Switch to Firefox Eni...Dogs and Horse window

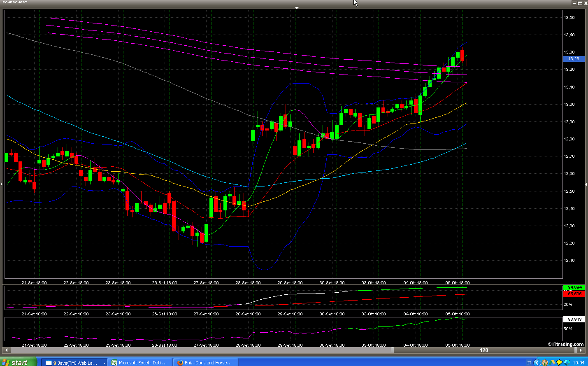click(x=205, y=363)
